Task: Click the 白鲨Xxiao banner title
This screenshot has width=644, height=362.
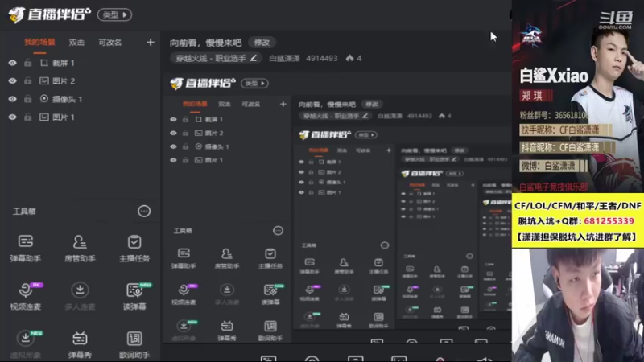Action: [554, 76]
